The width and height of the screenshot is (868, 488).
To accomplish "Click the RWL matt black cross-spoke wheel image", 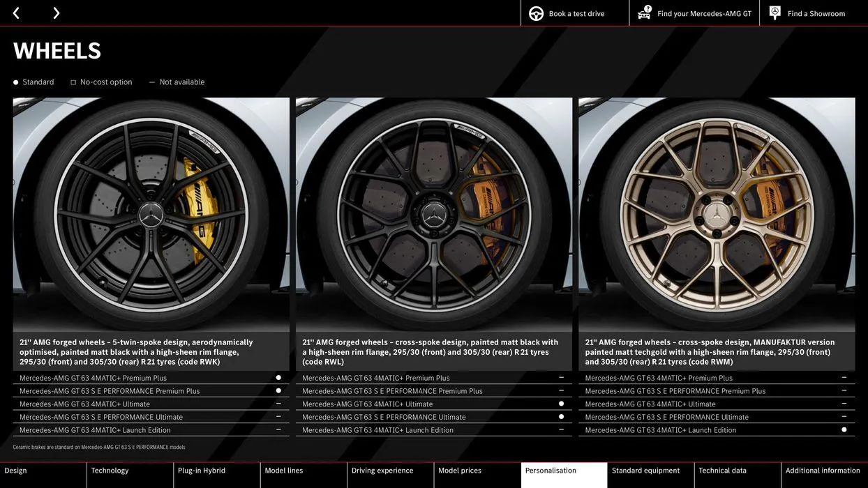I will (434, 215).
